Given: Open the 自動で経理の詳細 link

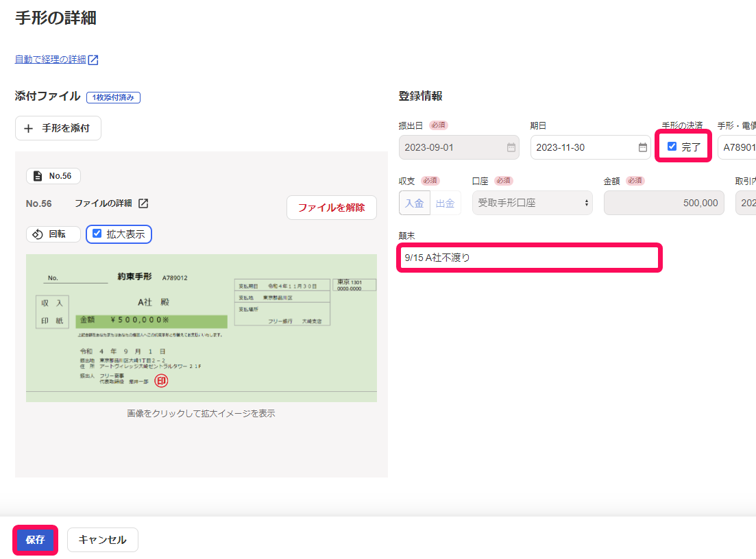Looking at the screenshot, I should [50, 60].
